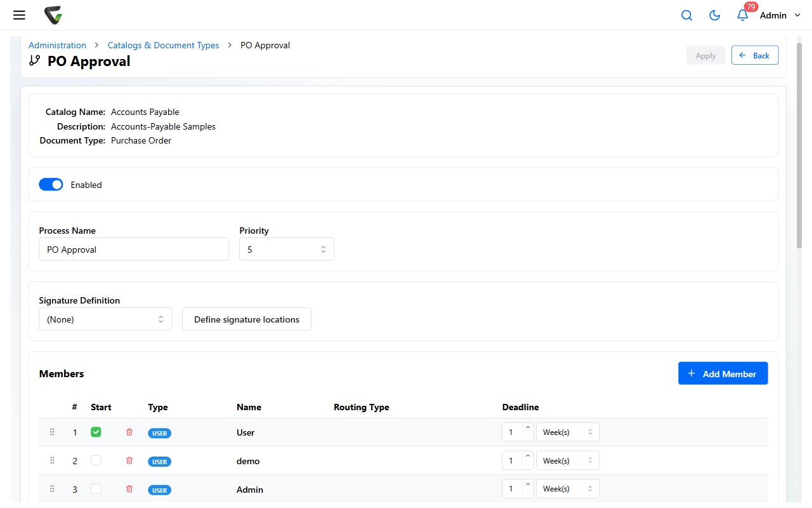Check Start checkbox for member Admin
The height and width of the screenshot is (508, 812).
96,489
